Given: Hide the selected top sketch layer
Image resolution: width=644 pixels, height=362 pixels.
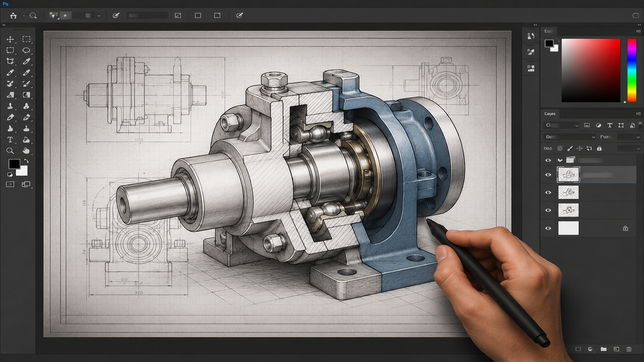Looking at the screenshot, I should 548,175.
